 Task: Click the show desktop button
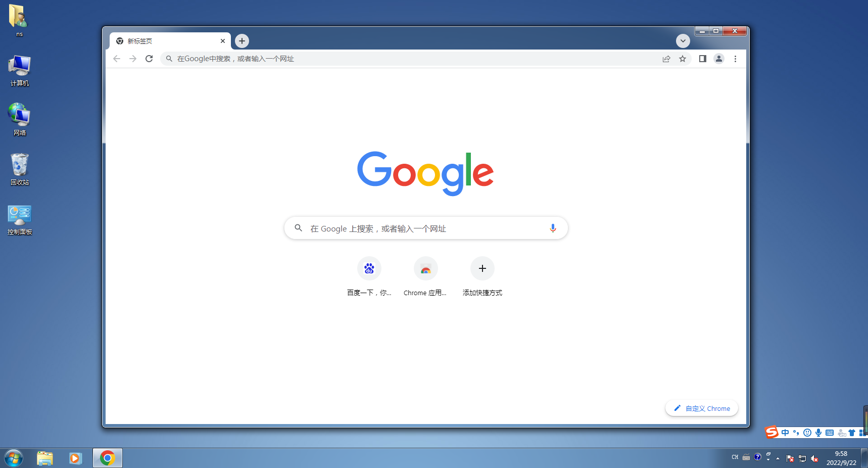864,458
